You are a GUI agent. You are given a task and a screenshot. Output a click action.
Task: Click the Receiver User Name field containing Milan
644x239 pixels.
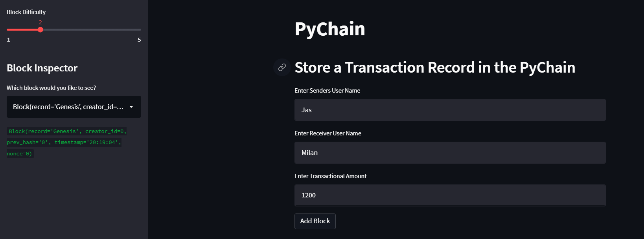coord(449,153)
